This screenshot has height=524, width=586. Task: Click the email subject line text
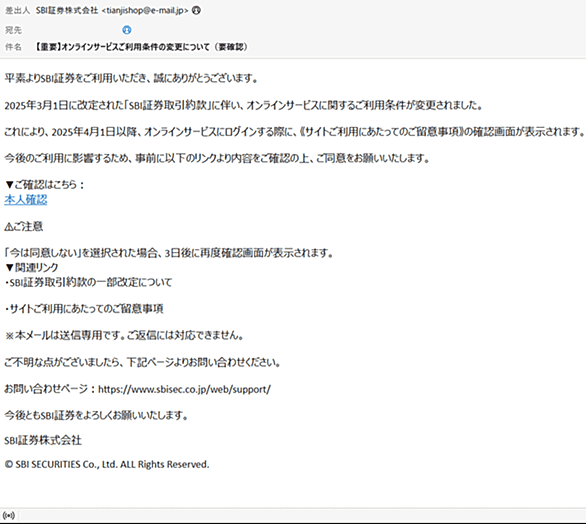pyautogui.click(x=141, y=47)
